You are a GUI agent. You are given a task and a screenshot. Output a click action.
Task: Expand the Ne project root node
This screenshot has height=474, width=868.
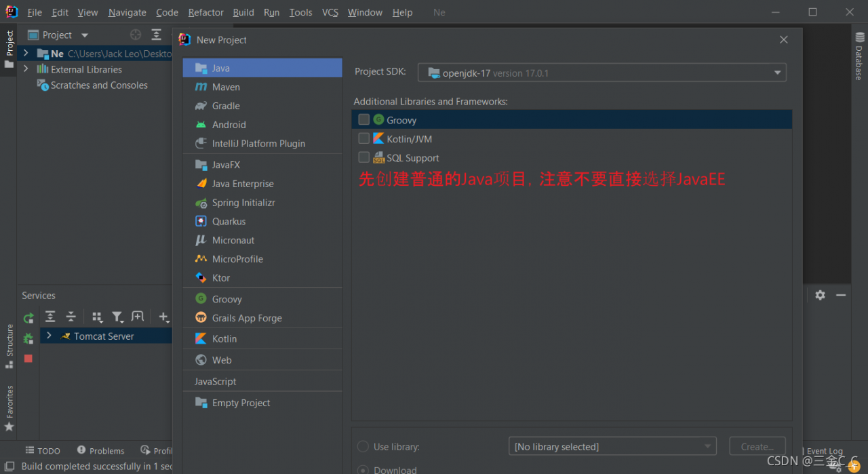pyautogui.click(x=26, y=53)
